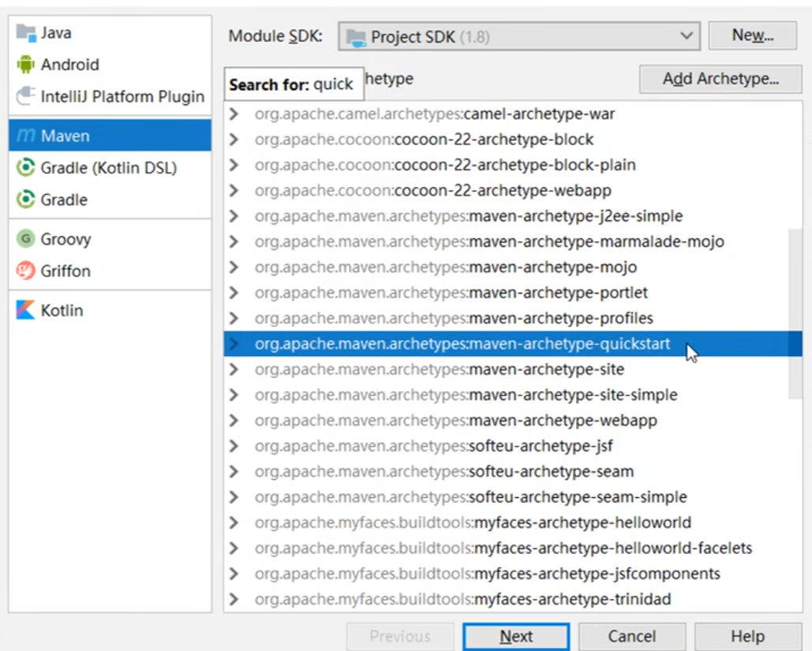Select maven-archetype-quickstart archetype row
Image resolution: width=812 pixels, height=651 pixels.
pos(513,344)
